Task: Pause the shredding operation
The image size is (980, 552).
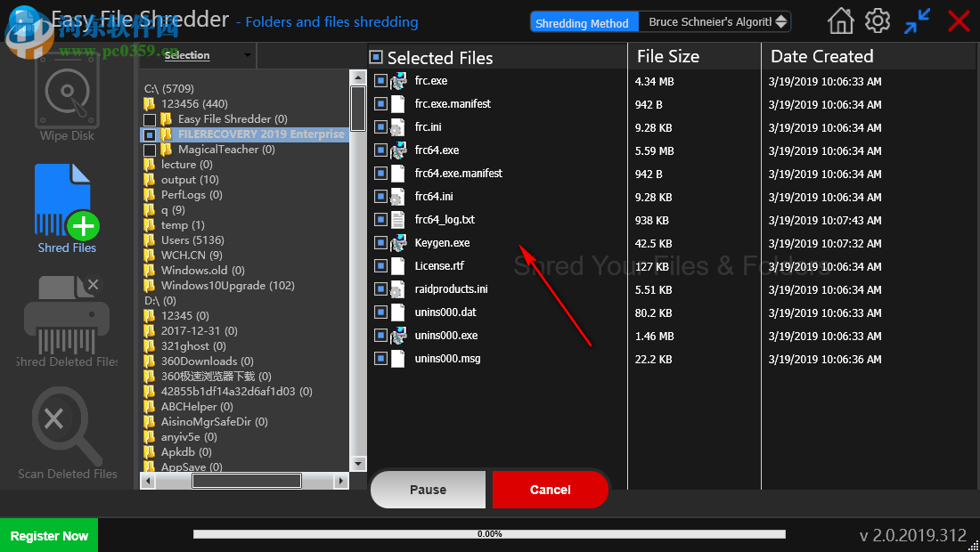Action: (x=429, y=489)
